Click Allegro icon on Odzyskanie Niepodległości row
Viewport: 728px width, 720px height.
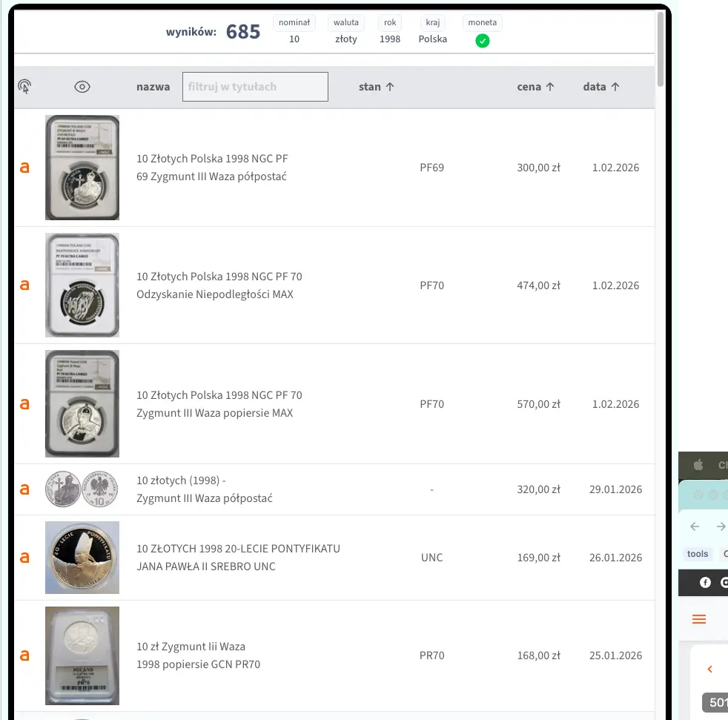tap(24, 285)
